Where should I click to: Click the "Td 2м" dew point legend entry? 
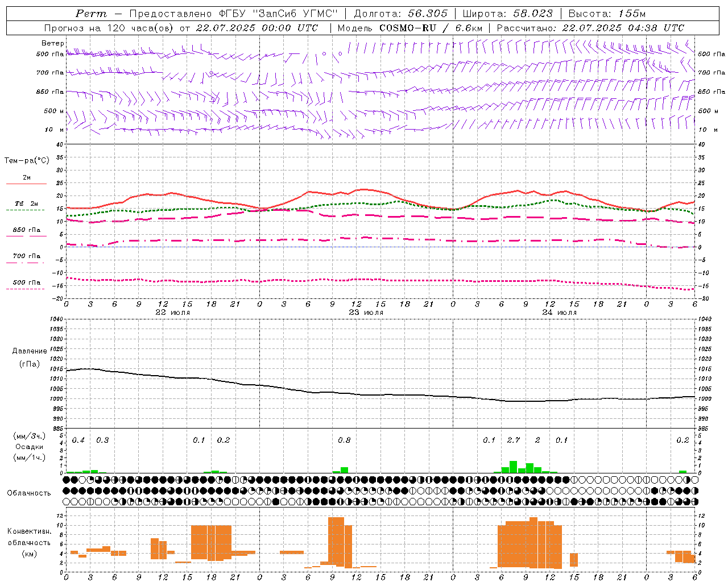click(x=26, y=203)
